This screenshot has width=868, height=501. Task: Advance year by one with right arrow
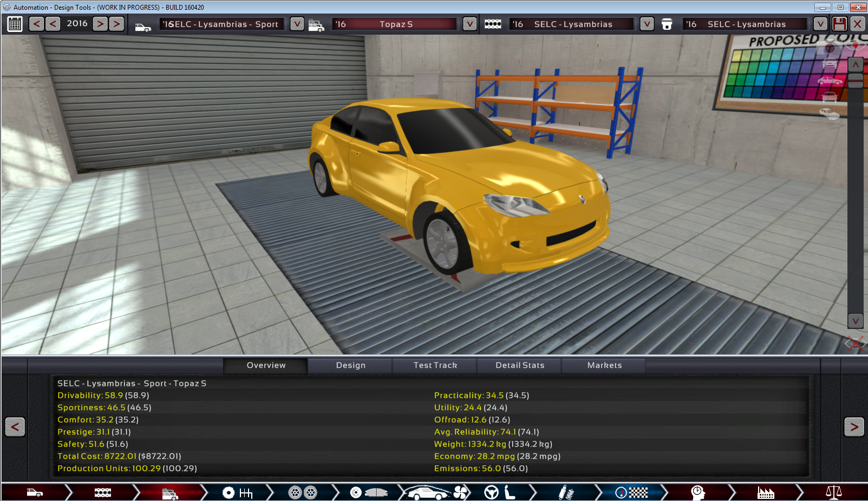(x=100, y=24)
